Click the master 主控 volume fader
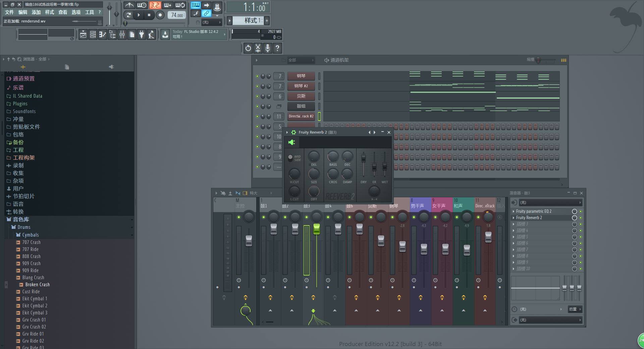Screen dimensions: 644x349 [249, 241]
